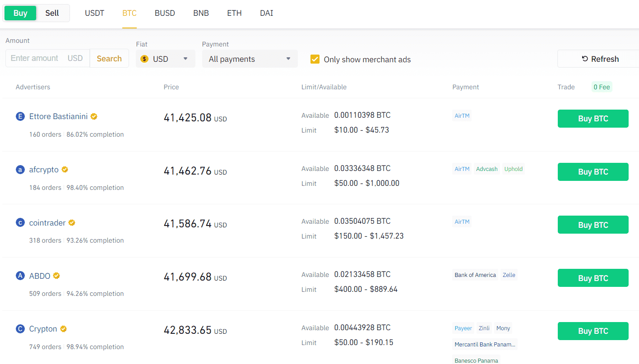This screenshot has width=639, height=364.
Task: Click the USD dollar coin icon
Action: pyautogui.click(x=144, y=59)
